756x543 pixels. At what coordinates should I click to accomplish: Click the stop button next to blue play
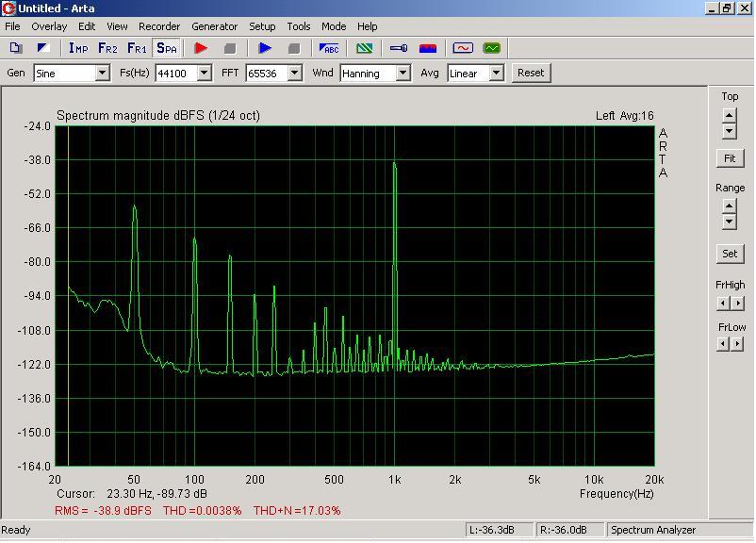294,48
